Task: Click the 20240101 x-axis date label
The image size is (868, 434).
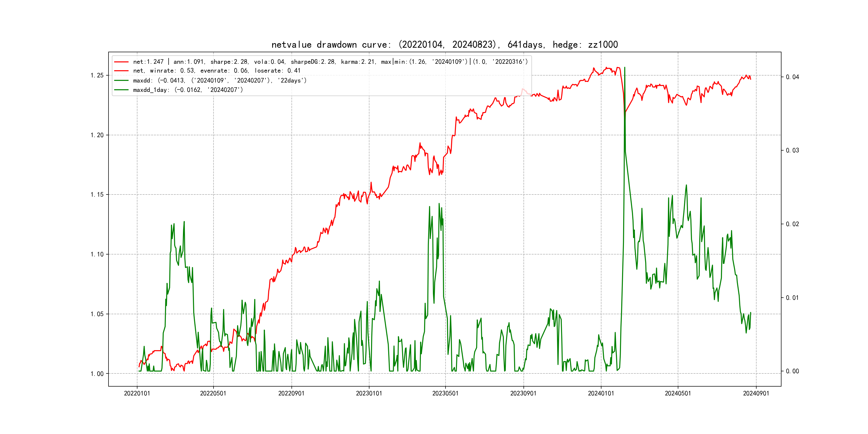Action: (601, 394)
